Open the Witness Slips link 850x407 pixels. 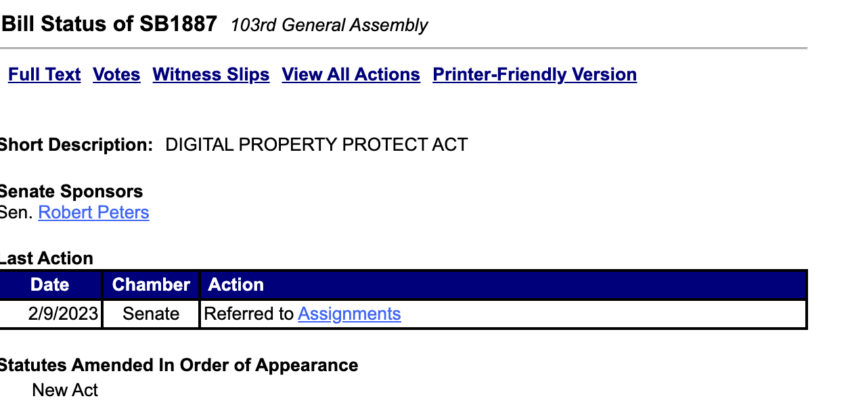click(x=211, y=75)
